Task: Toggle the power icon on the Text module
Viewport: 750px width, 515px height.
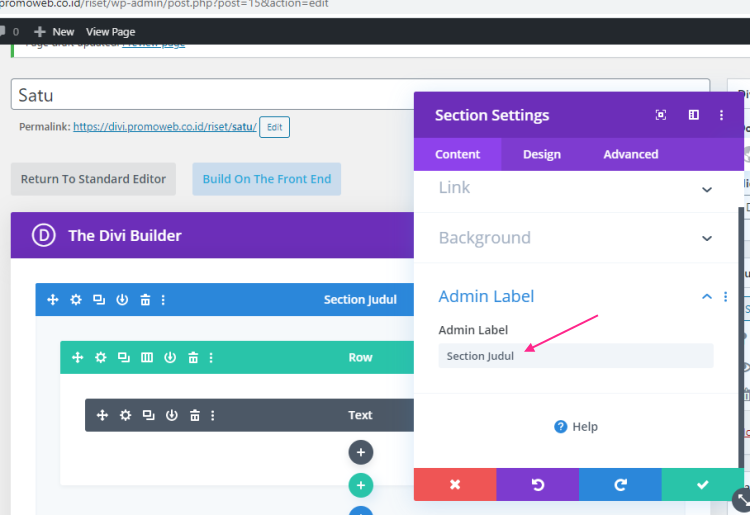Action: 172,415
